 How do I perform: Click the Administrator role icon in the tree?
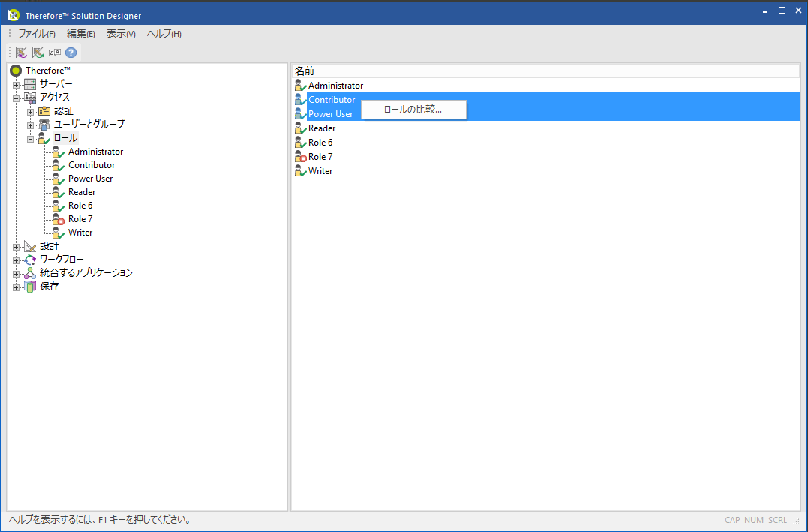59,152
